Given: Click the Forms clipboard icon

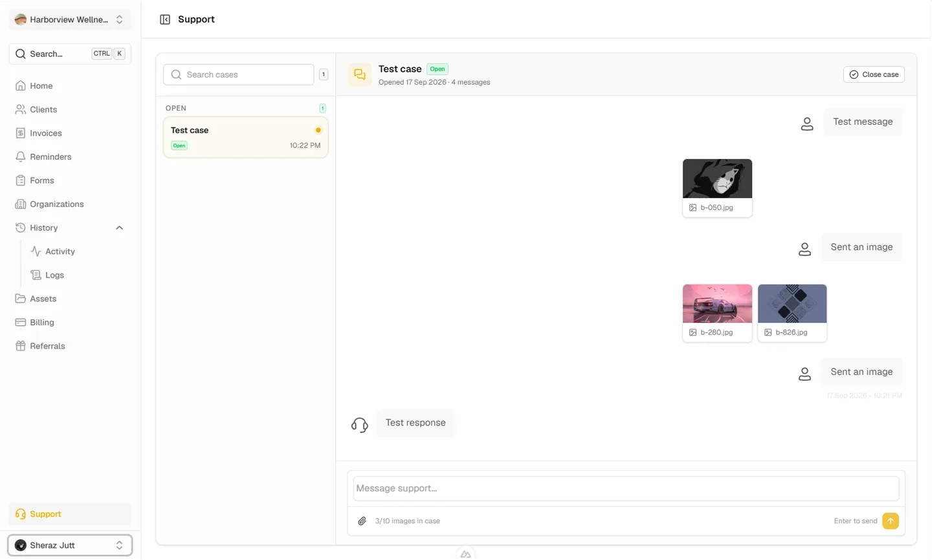Looking at the screenshot, I should coord(21,180).
